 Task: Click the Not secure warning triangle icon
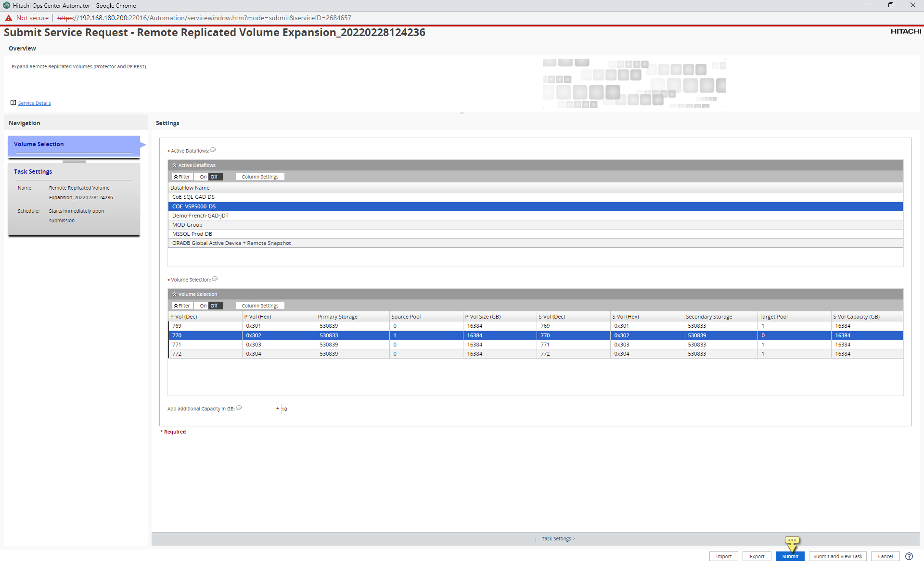pos(9,18)
